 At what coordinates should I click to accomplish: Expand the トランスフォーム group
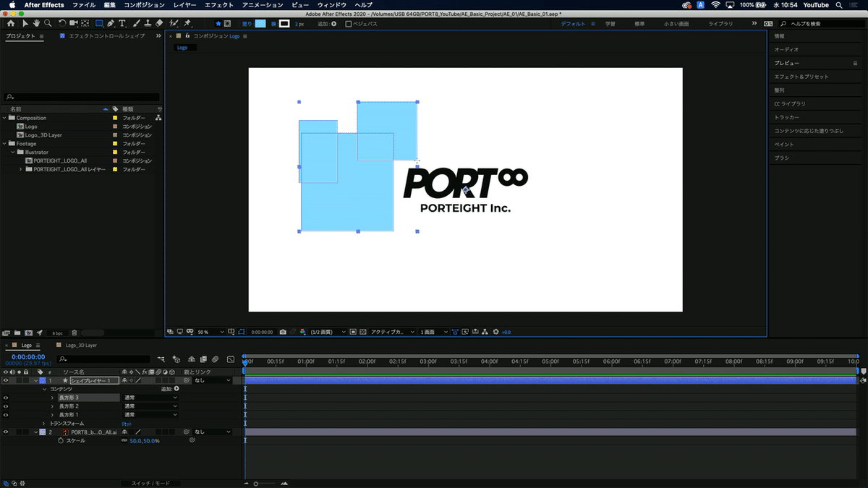click(44, 424)
